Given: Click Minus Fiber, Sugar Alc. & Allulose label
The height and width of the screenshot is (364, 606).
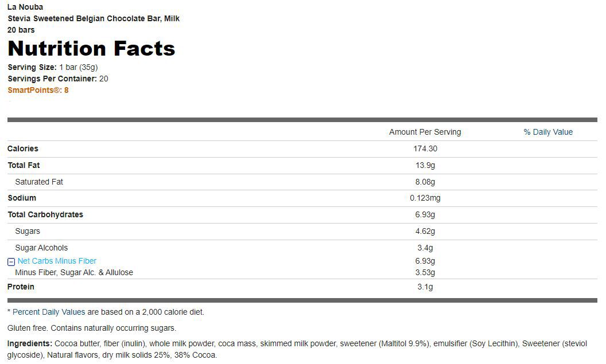Looking at the screenshot, I should point(74,272).
